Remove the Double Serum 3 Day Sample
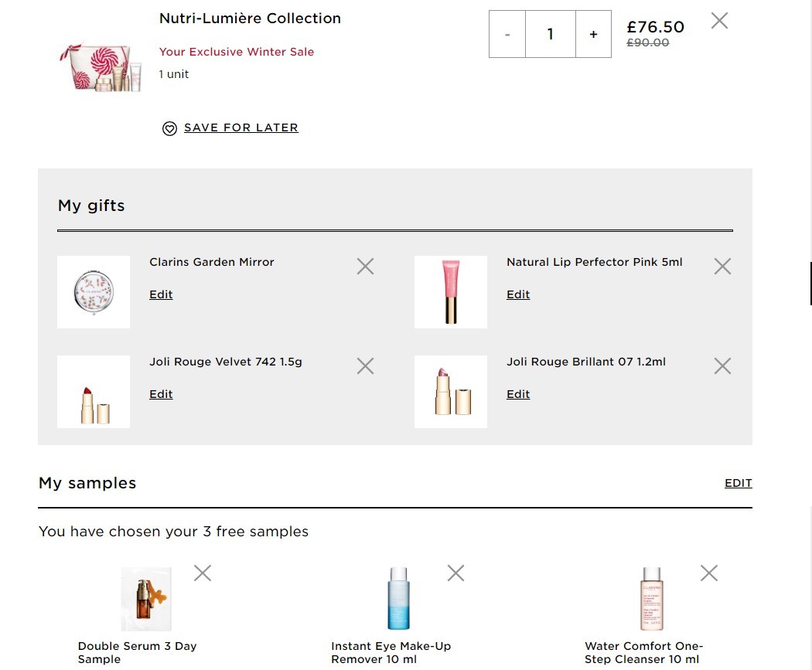 tap(203, 573)
